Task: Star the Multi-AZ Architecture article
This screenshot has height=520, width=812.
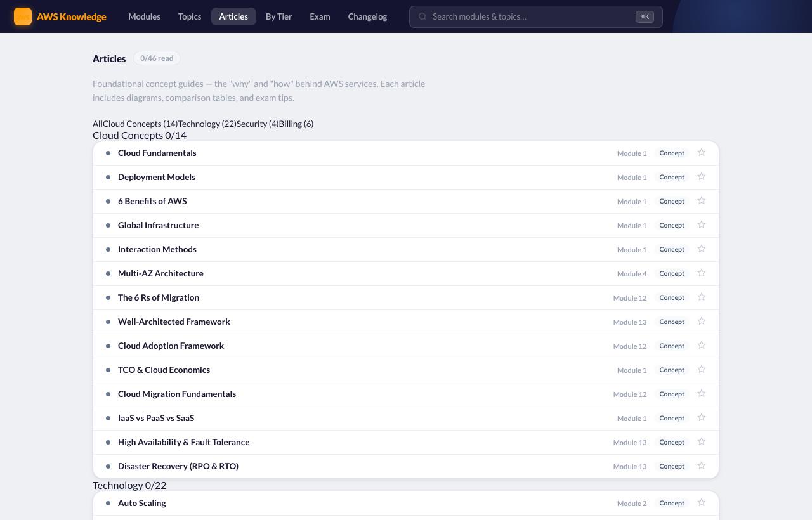Action: point(702,273)
